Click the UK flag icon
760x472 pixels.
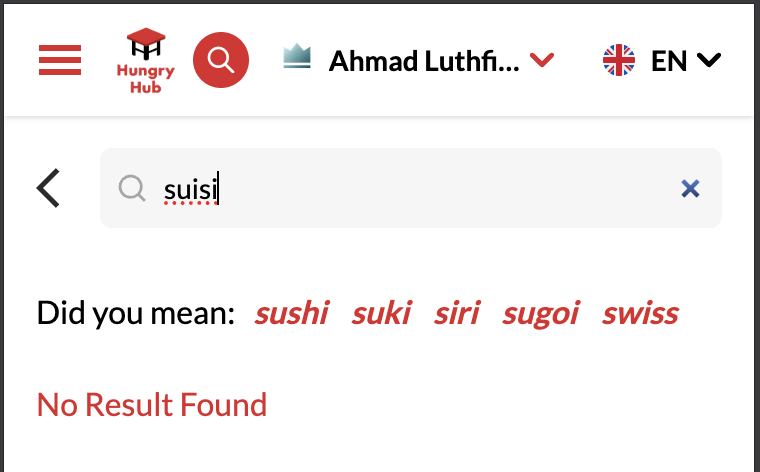(619, 60)
